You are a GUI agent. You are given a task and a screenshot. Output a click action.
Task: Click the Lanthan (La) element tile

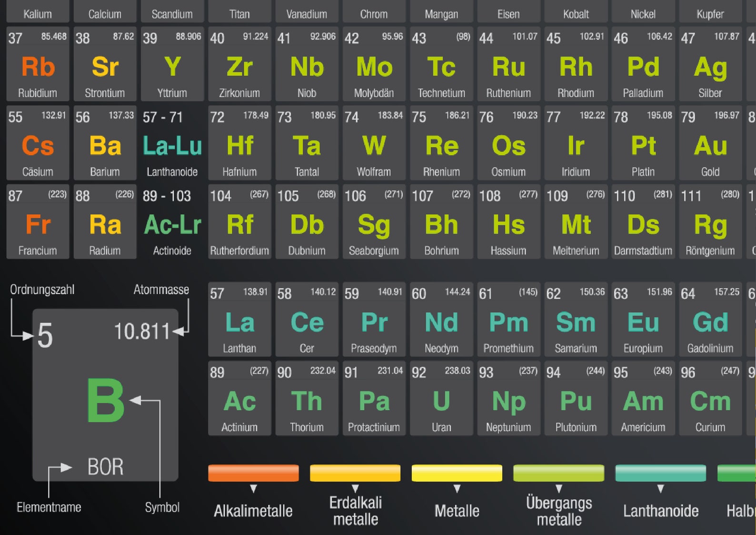[x=239, y=319]
